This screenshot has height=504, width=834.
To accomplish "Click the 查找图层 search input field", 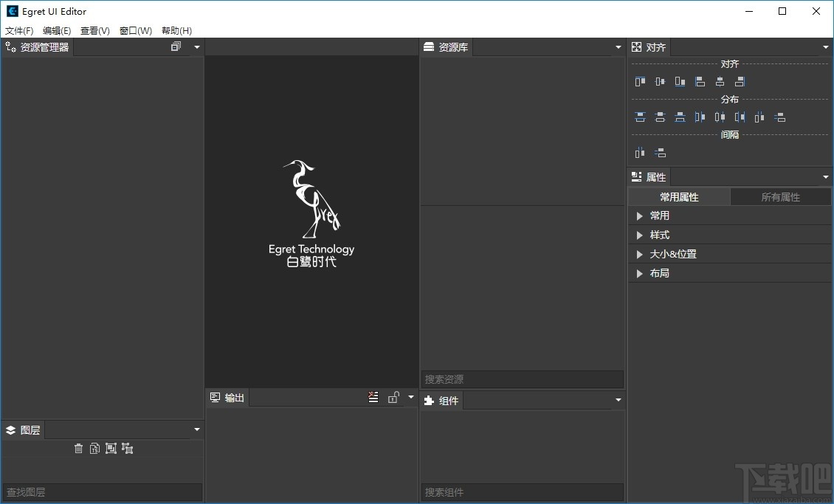I will pyautogui.click(x=103, y=492).
